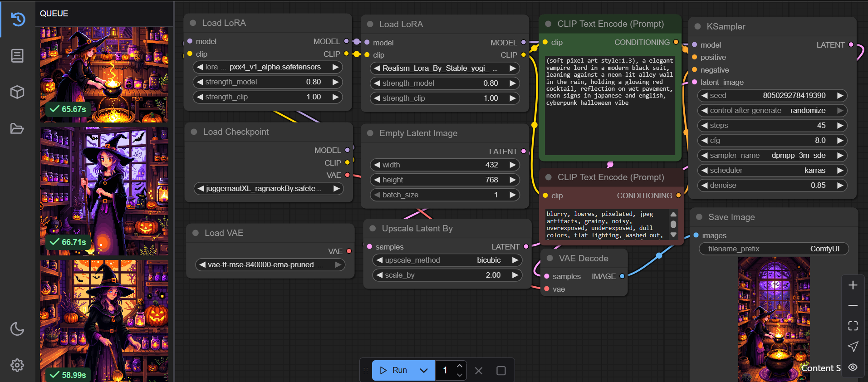Screen dimensions: 868x382
Task: Click the fit view canvas icon
Action: [853, 326]
